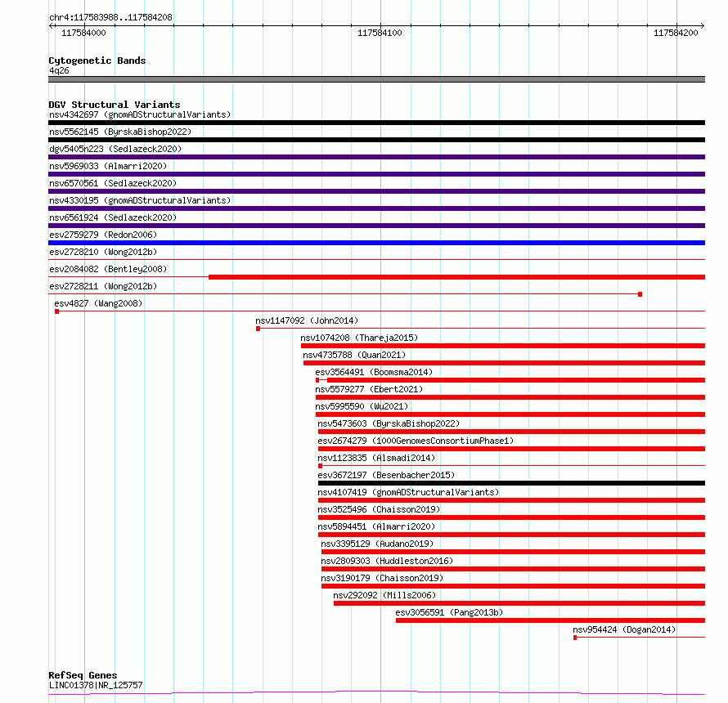
Task: Click the magenta LINC01378 gene line
Action: 376,693
